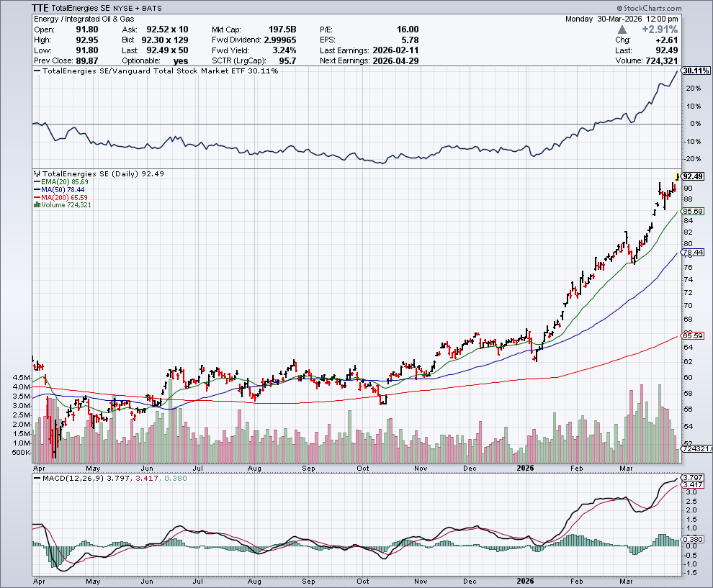Image resolution: width=713 pixels, height=588 pixels.
Task: Click the TTE ticker symbol in the header
Action: [41, 6]
